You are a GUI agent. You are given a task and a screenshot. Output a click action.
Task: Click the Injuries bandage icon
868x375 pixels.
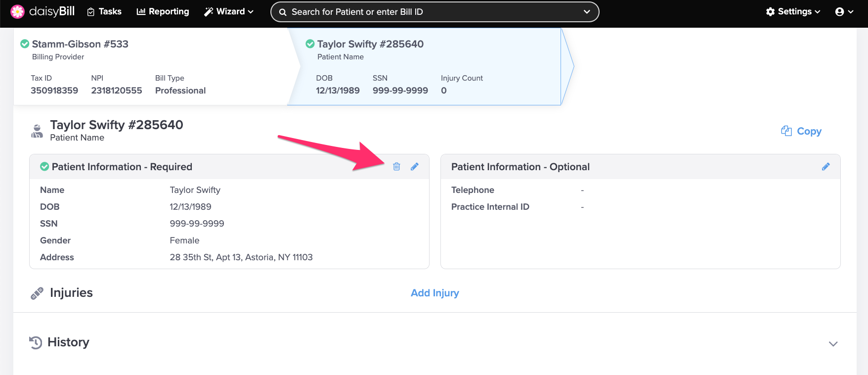coord(37,293)
